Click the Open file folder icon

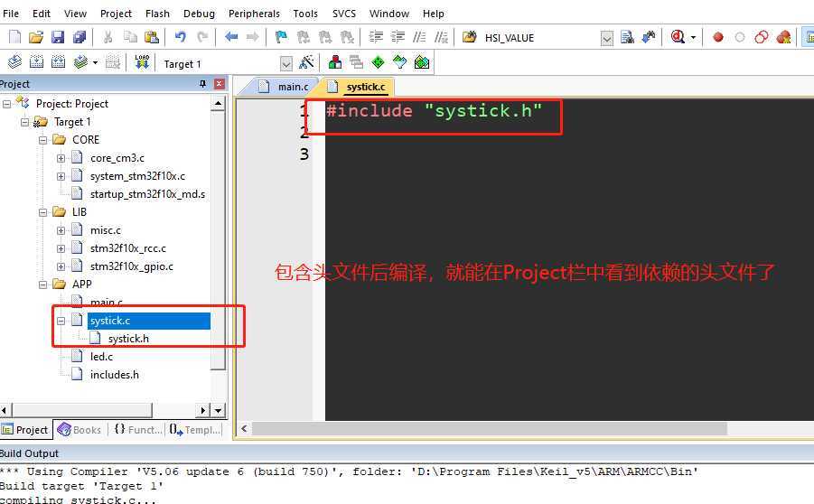(36, 37)
